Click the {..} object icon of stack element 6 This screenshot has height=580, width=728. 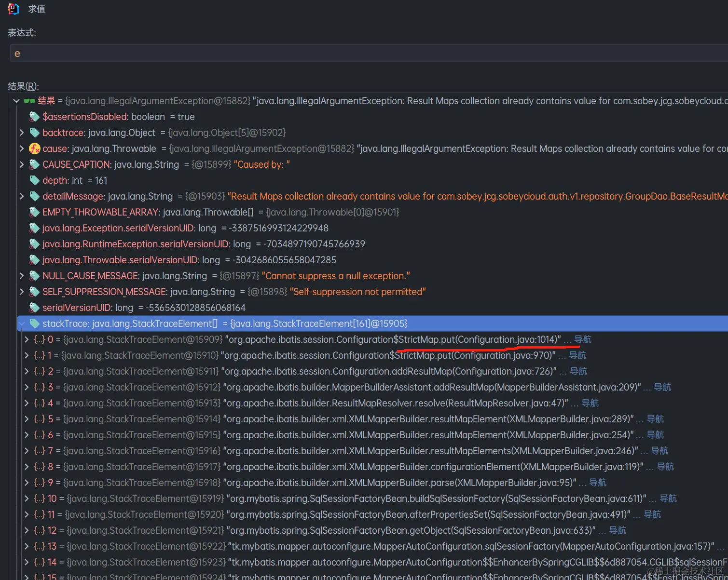click(40, 435)
